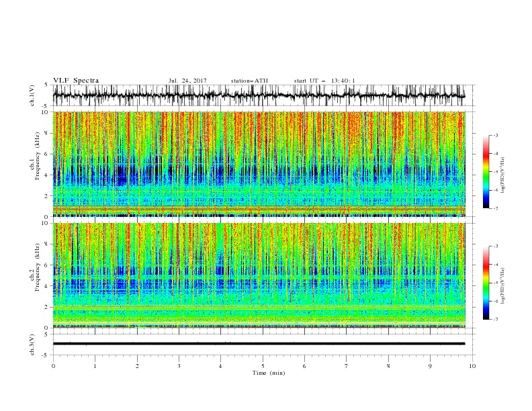Image resolution: width=532 pixels, height=411 pixels.
Task: Click the 'ch.1(V)' waveform axis label
Action: [x=32, y=95]
